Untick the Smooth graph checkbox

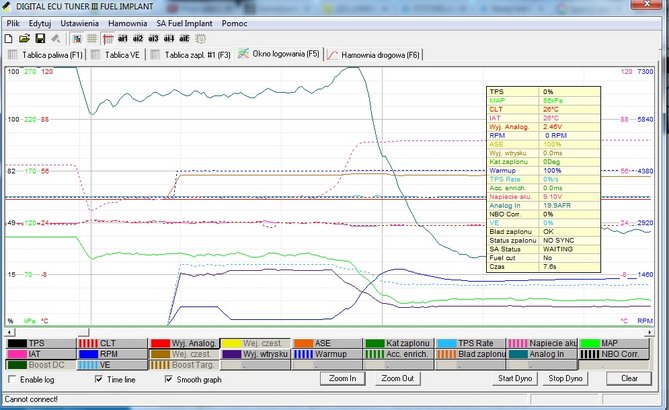pyautogui.click(x=169, y=379)
